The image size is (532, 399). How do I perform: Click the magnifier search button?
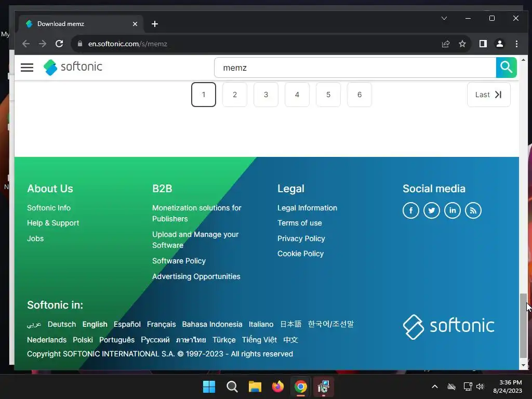click(506, 68)
